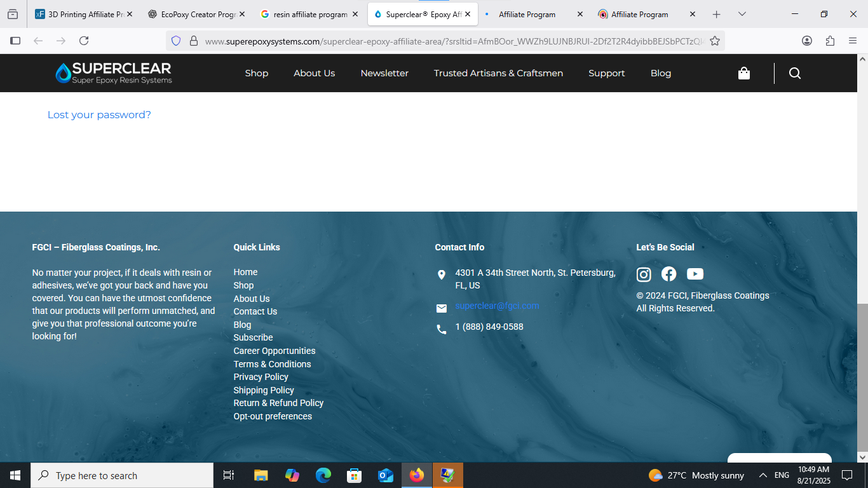Open the About Us header menu
868x488 pixels.
point(315,73)
